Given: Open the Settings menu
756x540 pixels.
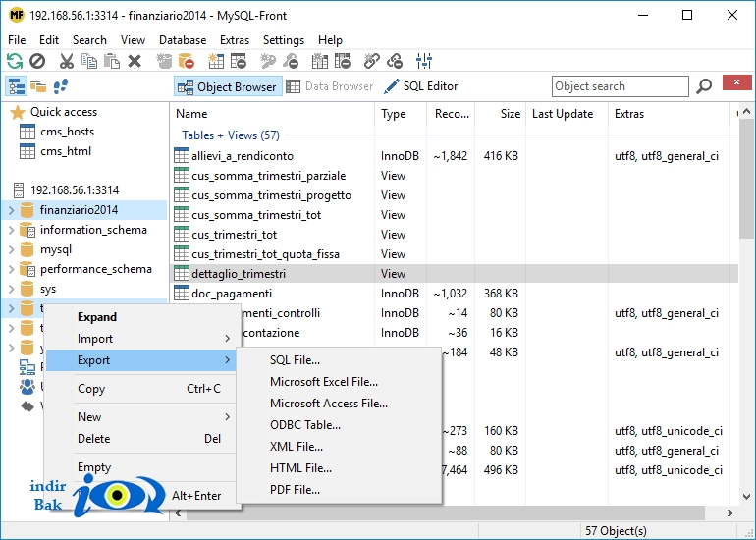Looking at the screenshot, I should (x=284, y=40).
